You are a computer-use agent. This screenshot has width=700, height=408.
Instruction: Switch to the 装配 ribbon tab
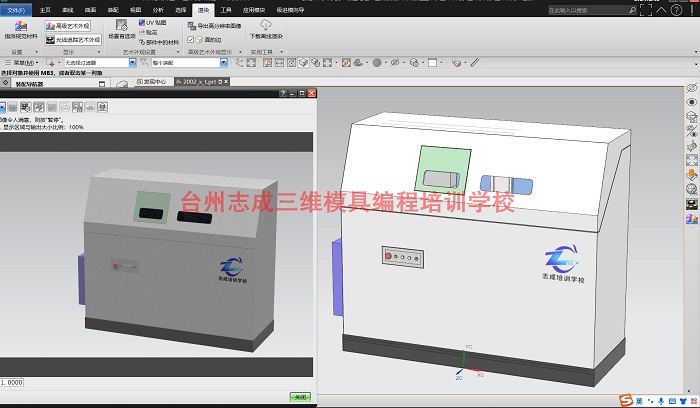(x=113, y=10)
